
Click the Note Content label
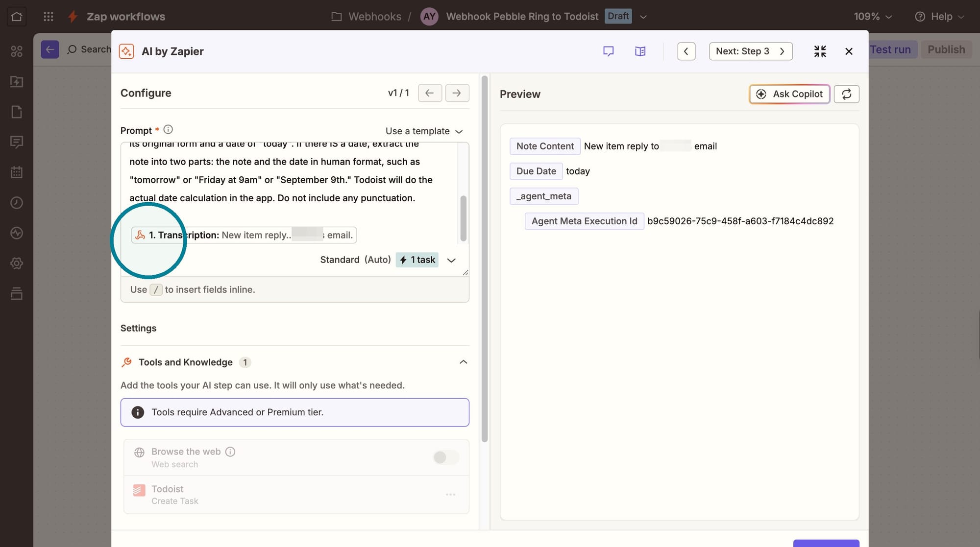pyautogui.click(x=545, y=146)
